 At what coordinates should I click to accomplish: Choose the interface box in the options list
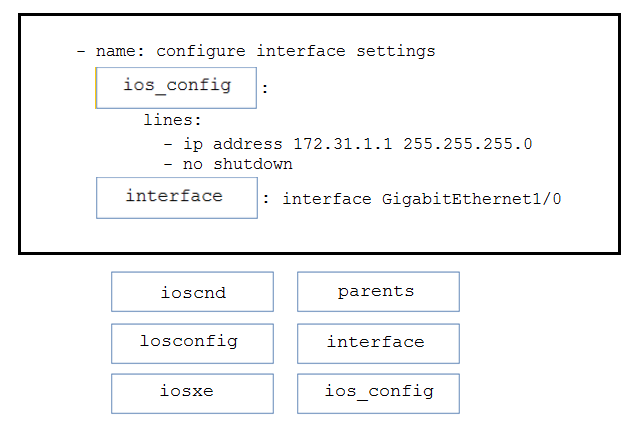378,343
